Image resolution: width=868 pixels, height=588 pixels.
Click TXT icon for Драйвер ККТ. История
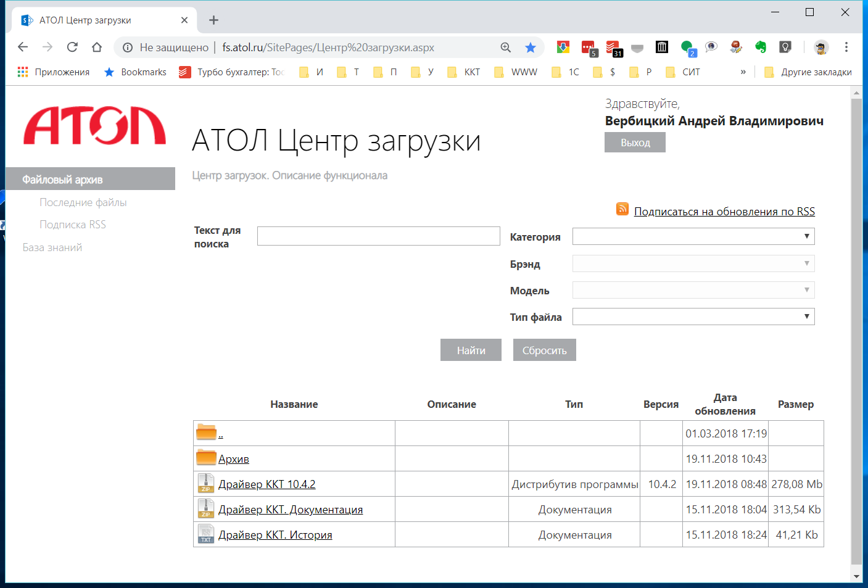[x=205, y=533]
